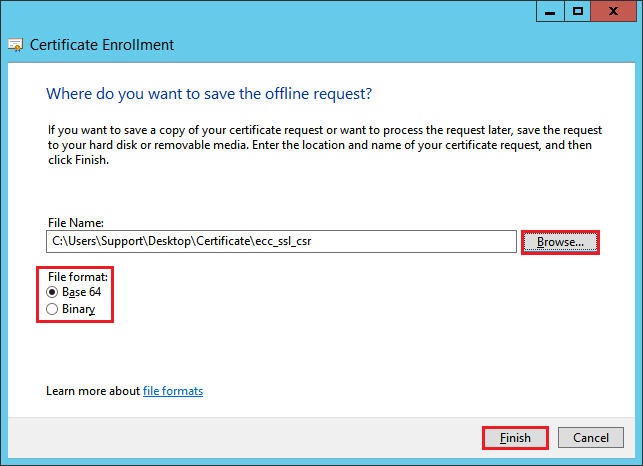Click the 'Learn more about' text
The image size is (643, 466).
point(93,391)
